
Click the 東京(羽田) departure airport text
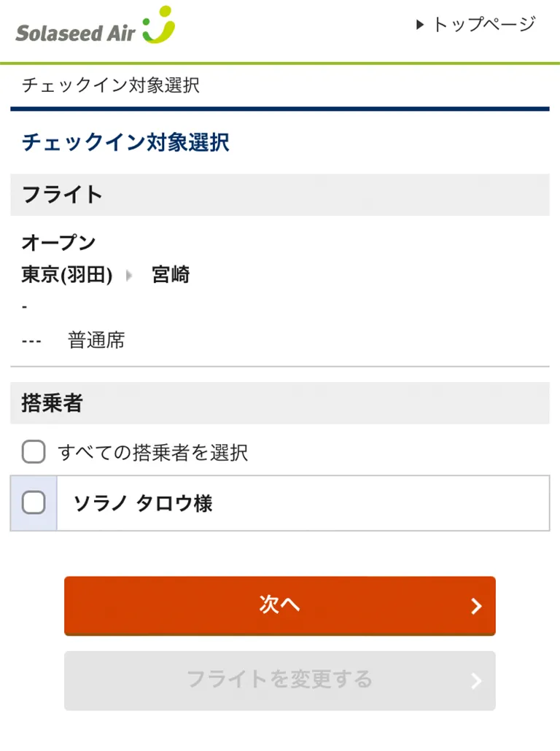pyautogui.click(x=67, y=275)
